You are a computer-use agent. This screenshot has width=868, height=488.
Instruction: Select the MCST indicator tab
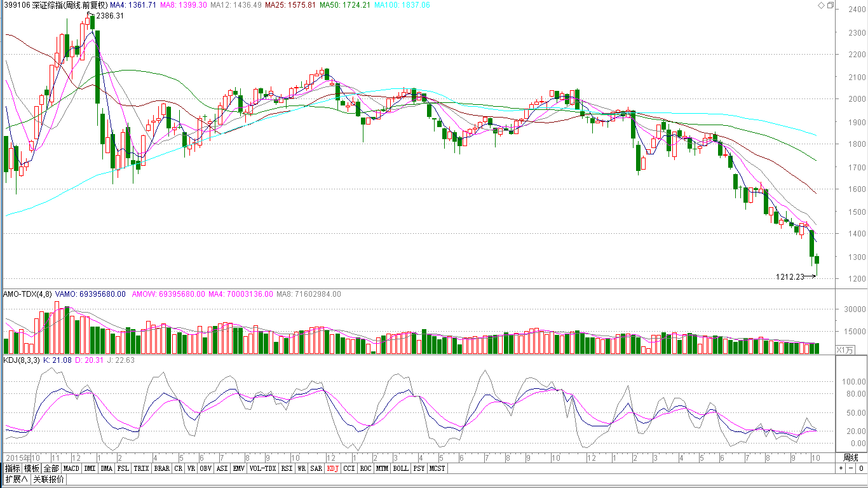437,468
